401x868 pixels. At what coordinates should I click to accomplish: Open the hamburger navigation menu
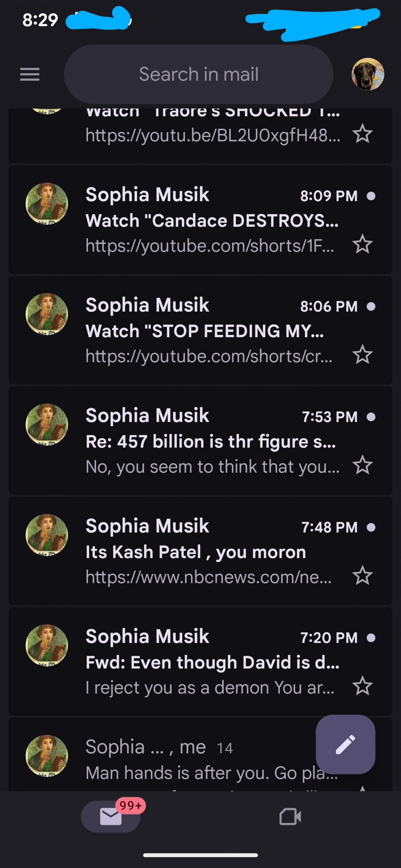pos(30,74)
